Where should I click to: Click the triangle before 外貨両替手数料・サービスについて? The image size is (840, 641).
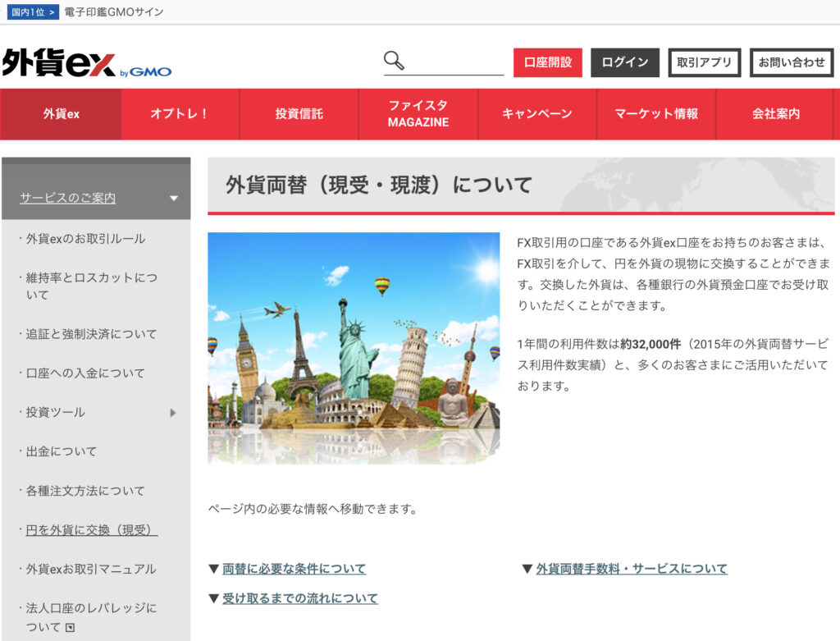coord(527,569)
